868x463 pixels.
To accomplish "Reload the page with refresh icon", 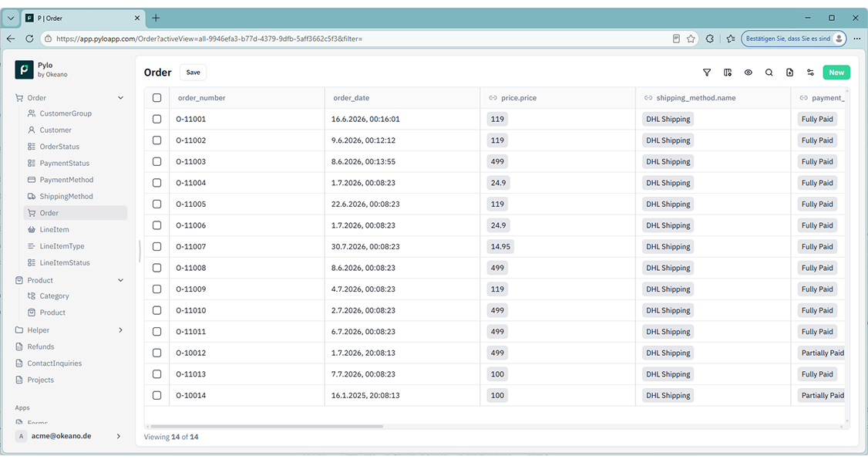I will [x=29, y=39].
